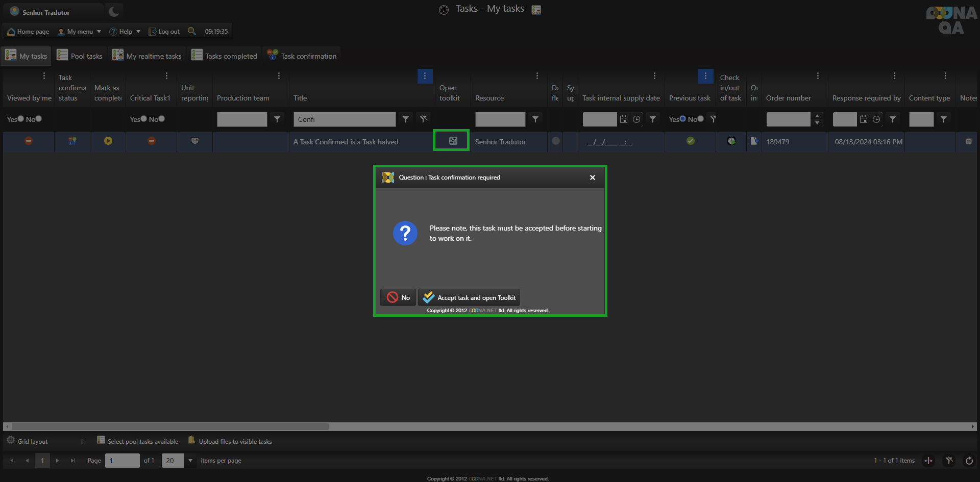
Task: Click the horizontal scrollbar of the grid
Action: [x=170, y=426]
